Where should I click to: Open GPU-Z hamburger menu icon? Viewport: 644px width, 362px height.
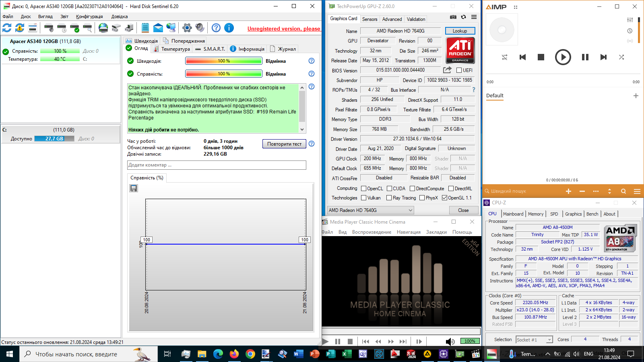point(474,17)
